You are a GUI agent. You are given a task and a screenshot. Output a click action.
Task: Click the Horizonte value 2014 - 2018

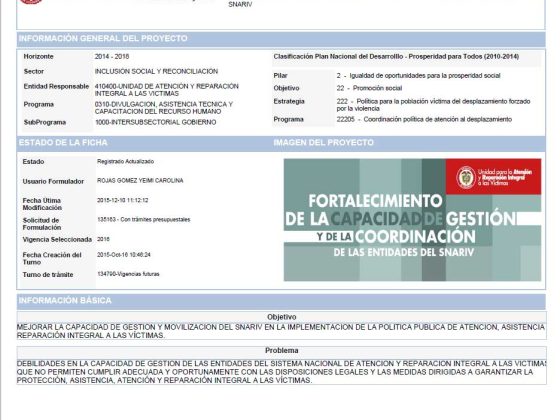point(112,56)
